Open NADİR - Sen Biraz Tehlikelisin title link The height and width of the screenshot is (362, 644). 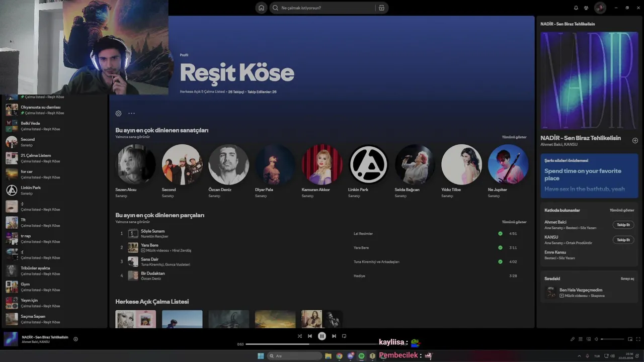(x=581, y=138)
